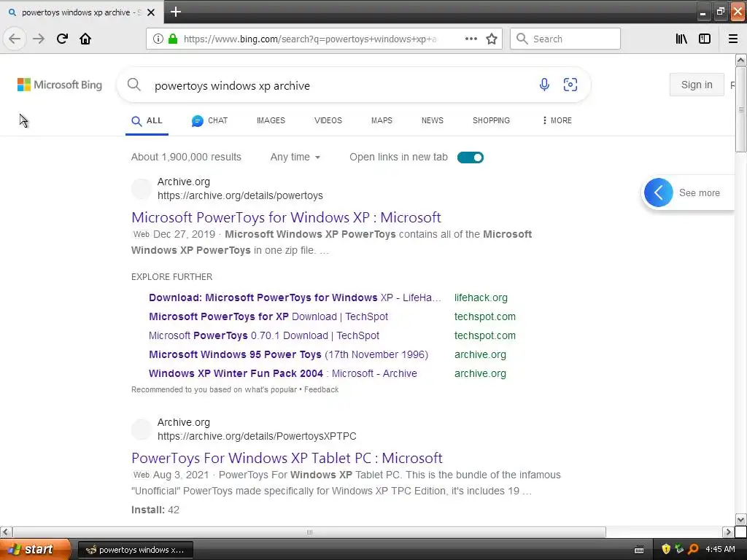The image size is (747, 560).
Task: Click the vertical scrollbar up arrow
Action: [740, 60]
